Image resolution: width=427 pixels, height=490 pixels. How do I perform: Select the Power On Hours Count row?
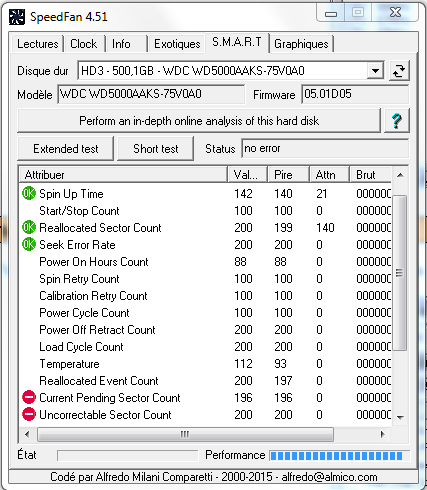[206, 262]
